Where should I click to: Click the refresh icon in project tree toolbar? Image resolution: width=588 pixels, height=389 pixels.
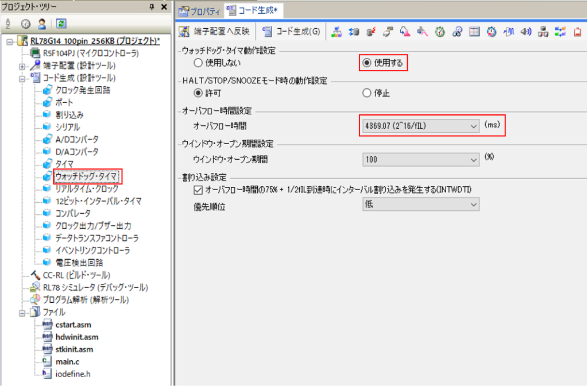tap(60, 24)
